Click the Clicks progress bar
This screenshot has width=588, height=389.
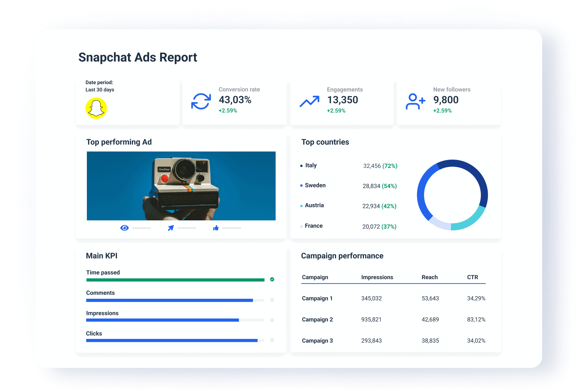click(x=172, y=341)
